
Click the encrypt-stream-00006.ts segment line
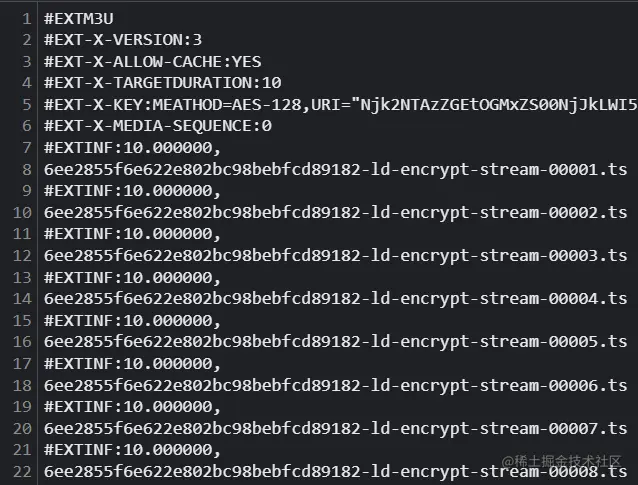(x=336, y=385)
